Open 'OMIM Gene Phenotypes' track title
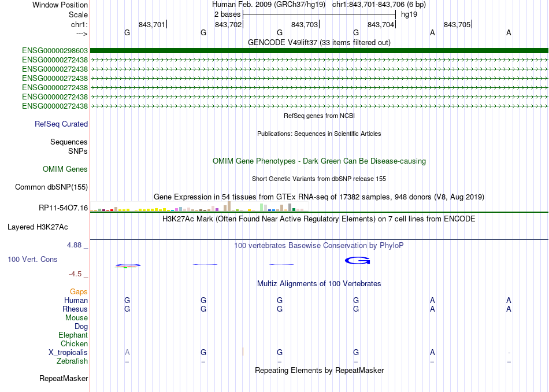 (x=319, y=161)
